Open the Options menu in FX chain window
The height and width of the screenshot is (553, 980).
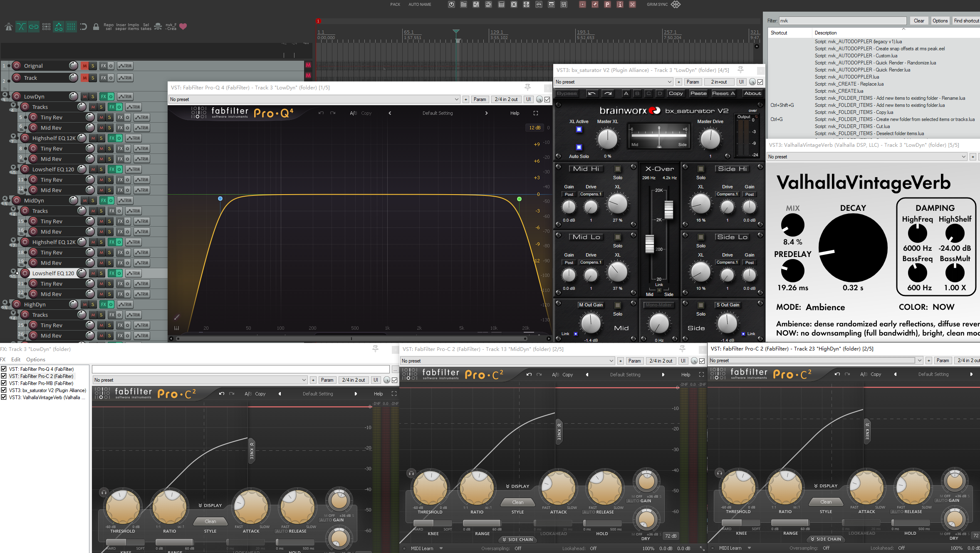tap(36, 359)
